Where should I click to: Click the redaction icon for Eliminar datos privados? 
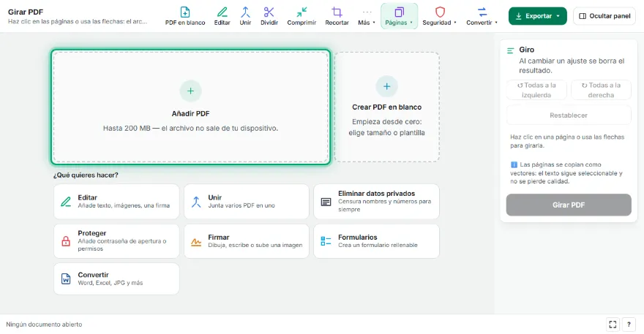[x=326, y=202]
